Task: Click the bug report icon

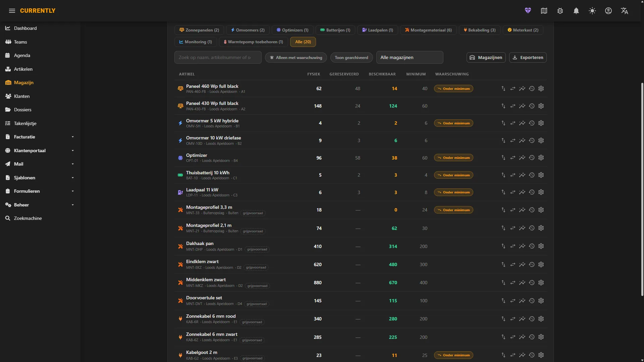Action: [560, 11]
